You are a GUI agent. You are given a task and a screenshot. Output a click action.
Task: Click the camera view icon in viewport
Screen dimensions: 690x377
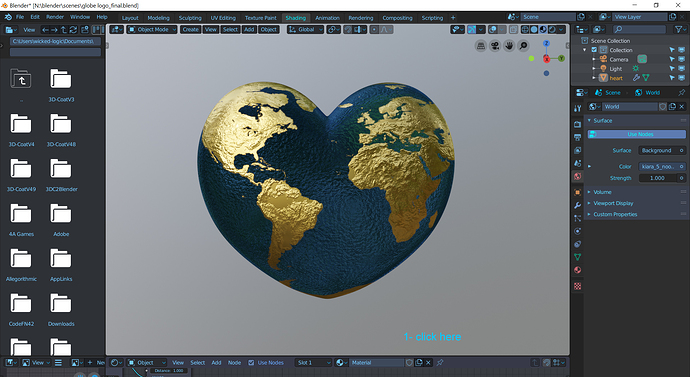click(495, 46)
